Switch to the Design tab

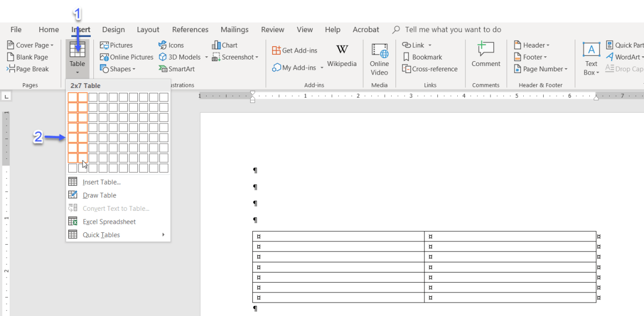click(x=113, y=30)
